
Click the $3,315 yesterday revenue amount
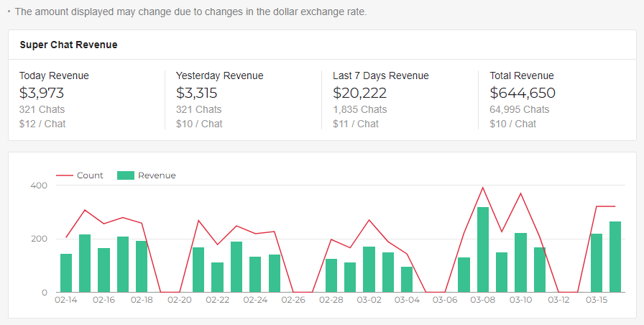[196, 93]
